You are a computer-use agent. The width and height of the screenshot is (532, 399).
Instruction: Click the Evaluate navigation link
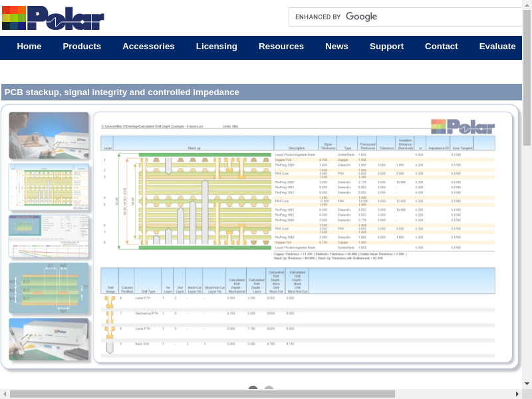point(497,47)
